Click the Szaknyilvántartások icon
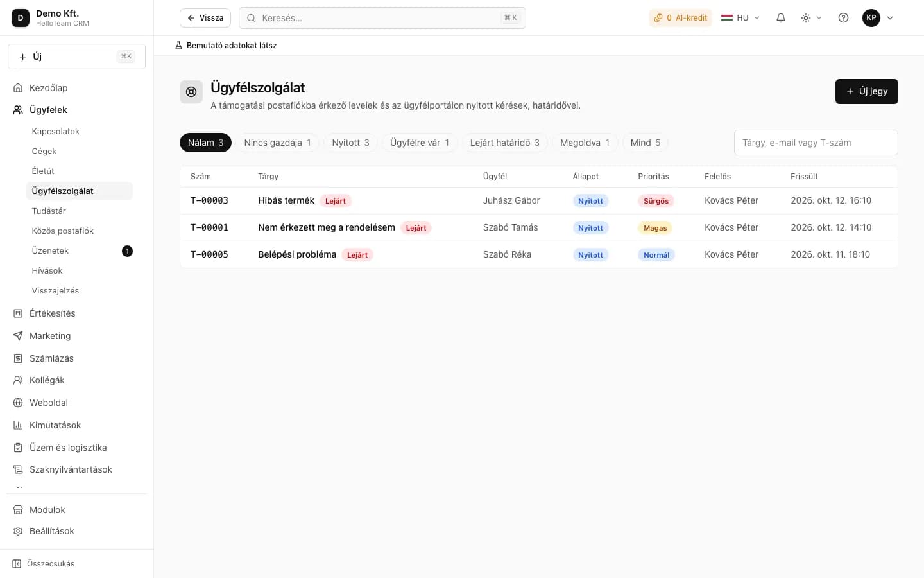924x578 pixels. pyautogui.click(x=18, y=469)
